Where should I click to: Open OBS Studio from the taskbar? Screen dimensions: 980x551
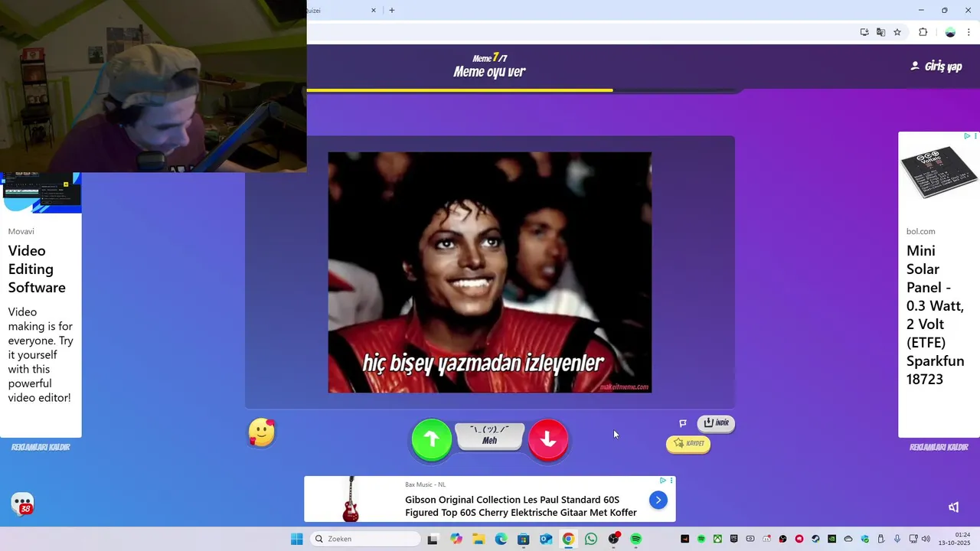tap(613, 539)
